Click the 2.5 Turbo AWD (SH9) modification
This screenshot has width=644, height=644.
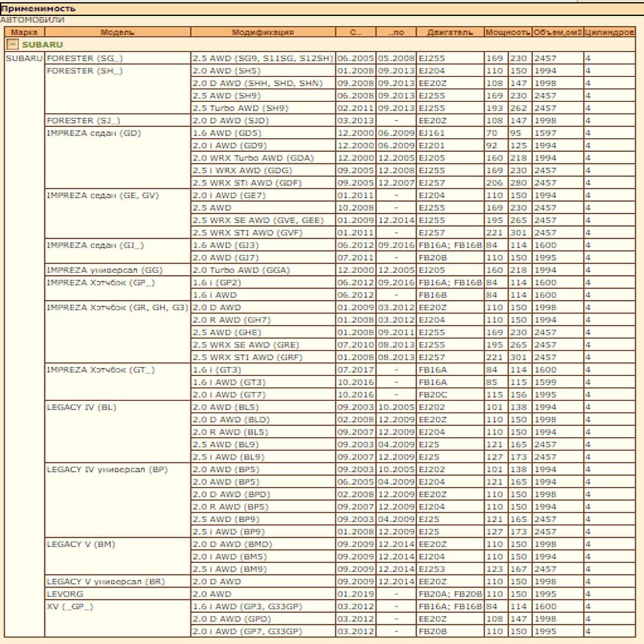240,108
